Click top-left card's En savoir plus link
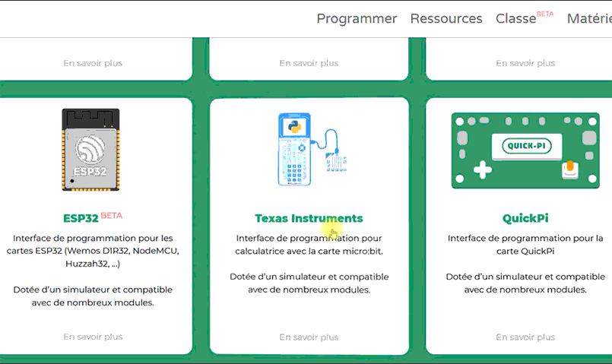The width and height of the screenshot is (612, 364). tap(93, 63)
